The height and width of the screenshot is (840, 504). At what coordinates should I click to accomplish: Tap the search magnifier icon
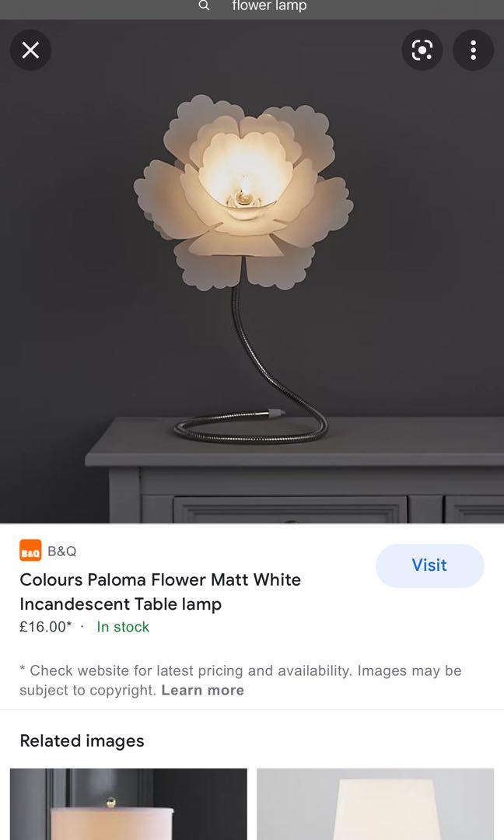click(204, 6)
